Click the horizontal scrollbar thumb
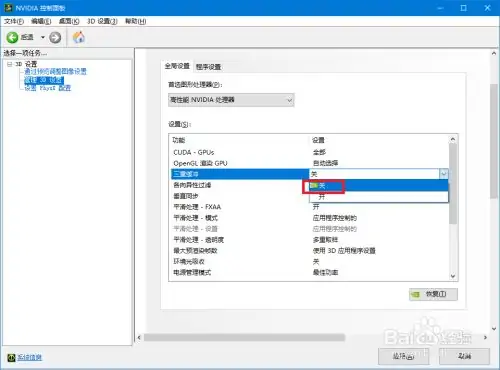Viewport: 500px width, 370px height. pyautogui.click(x=244, y=338)
